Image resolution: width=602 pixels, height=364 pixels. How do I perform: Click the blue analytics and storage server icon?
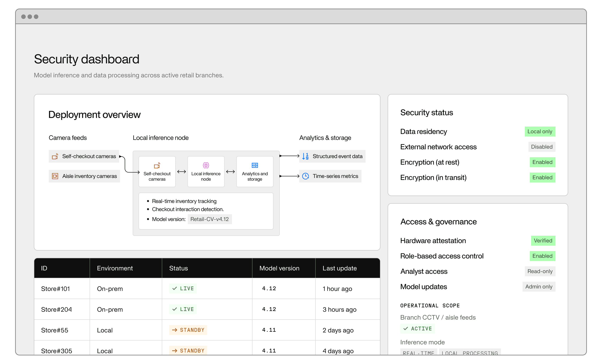point(255,165)
